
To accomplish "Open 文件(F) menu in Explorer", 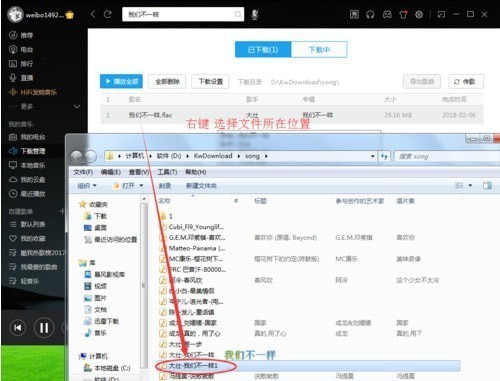I will pyautogui.click(x=83, y=172).
